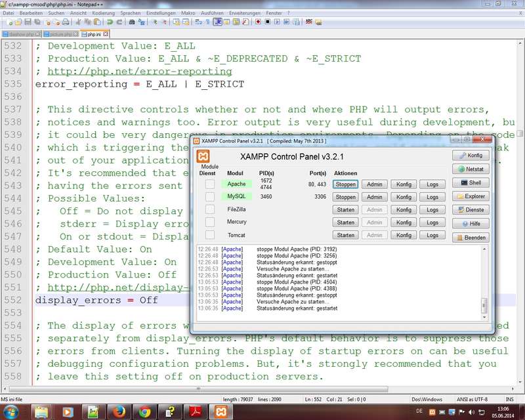Open Dienste in the XAMPP Control Panel
The image size is (525, 420).
click(471, 210)
